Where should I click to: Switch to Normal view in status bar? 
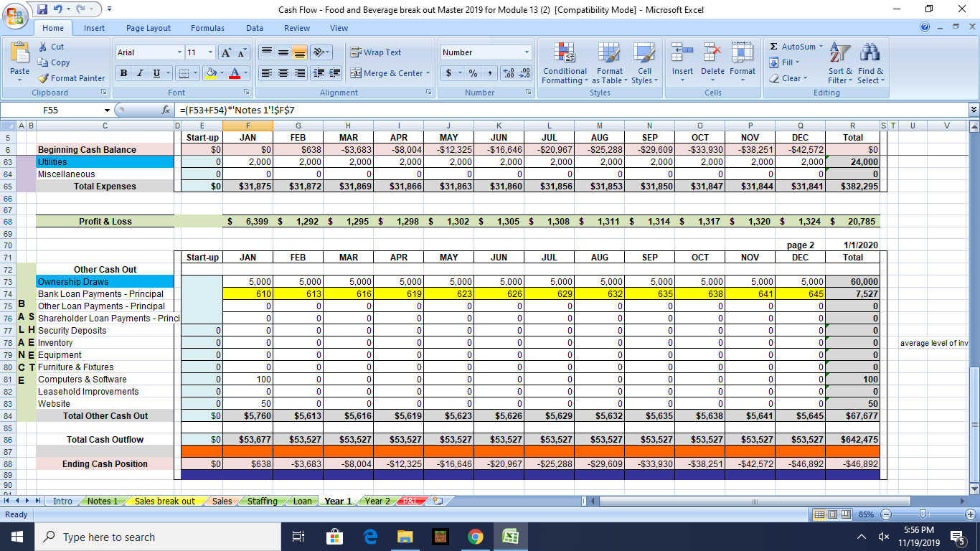click(819, 514)
